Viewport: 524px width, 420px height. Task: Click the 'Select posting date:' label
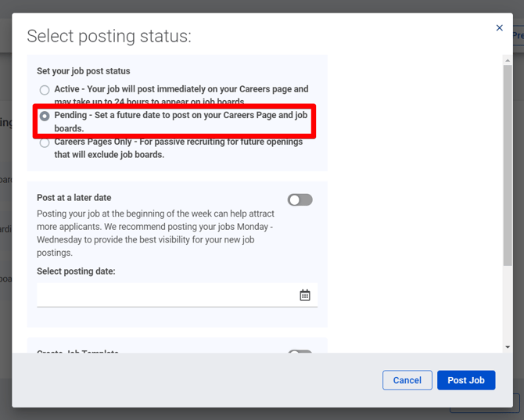point(76,271)
